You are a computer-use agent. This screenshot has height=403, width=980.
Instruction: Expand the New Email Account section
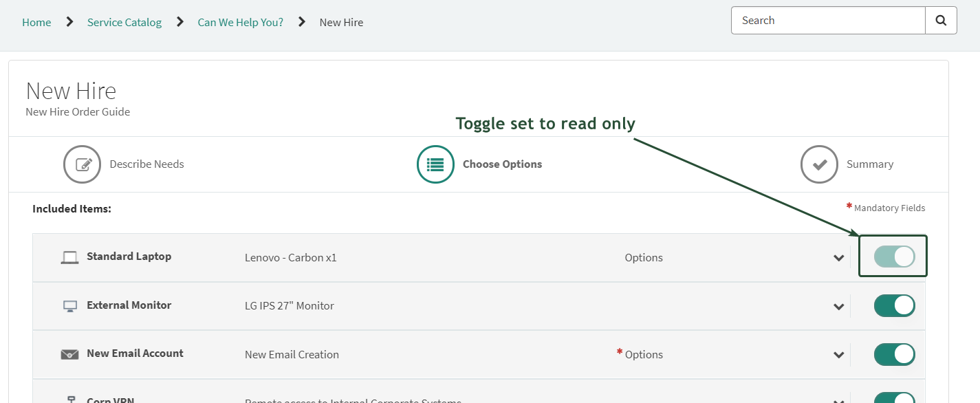click(x=838, y=354)
